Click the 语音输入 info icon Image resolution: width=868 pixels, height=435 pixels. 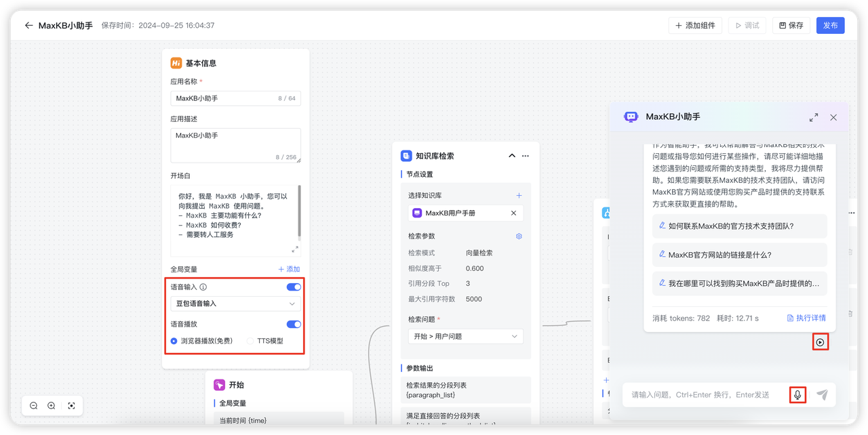[x=203, y=287]
